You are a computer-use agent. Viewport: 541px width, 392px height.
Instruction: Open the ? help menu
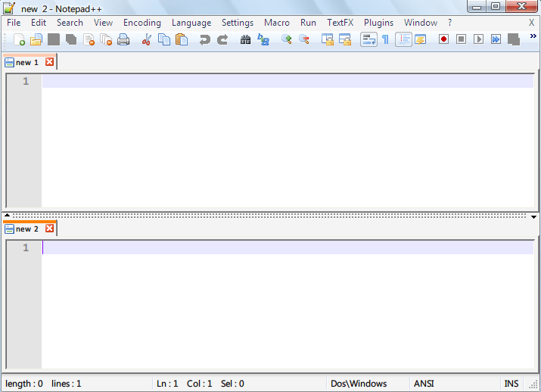449,23
